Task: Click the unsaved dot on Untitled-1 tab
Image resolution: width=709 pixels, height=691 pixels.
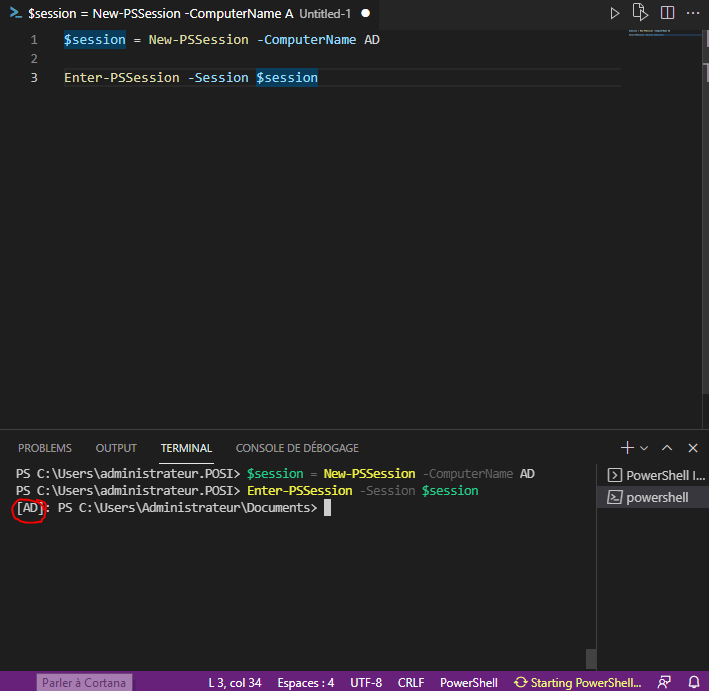Action: tap(365, 14)
